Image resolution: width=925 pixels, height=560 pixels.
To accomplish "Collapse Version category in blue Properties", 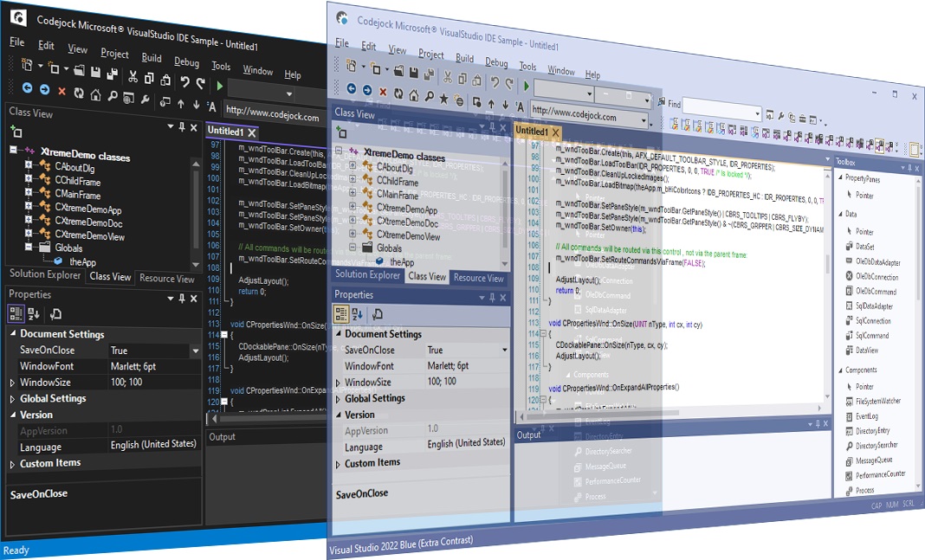I will click(x=339, y=415).
